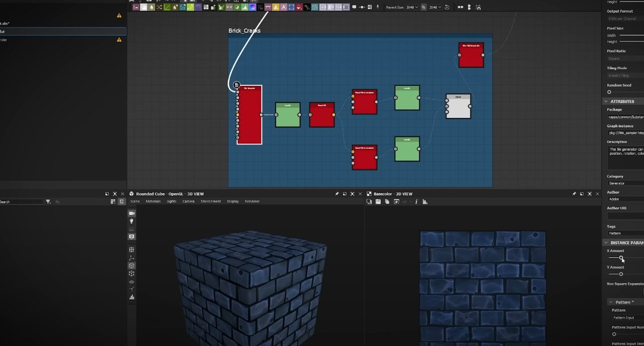Save the 2D view image (floppy icon)
This screenshot has height=346, width=644.
(x=378, y=202)
